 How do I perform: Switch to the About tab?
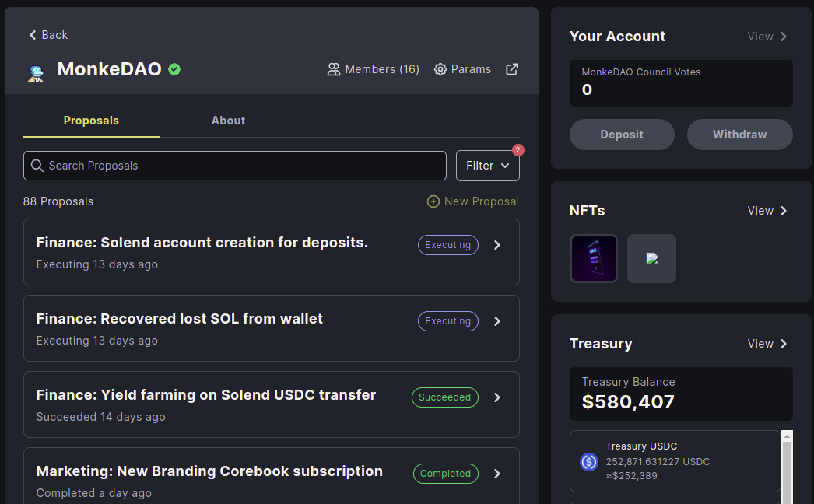(228, 121)
